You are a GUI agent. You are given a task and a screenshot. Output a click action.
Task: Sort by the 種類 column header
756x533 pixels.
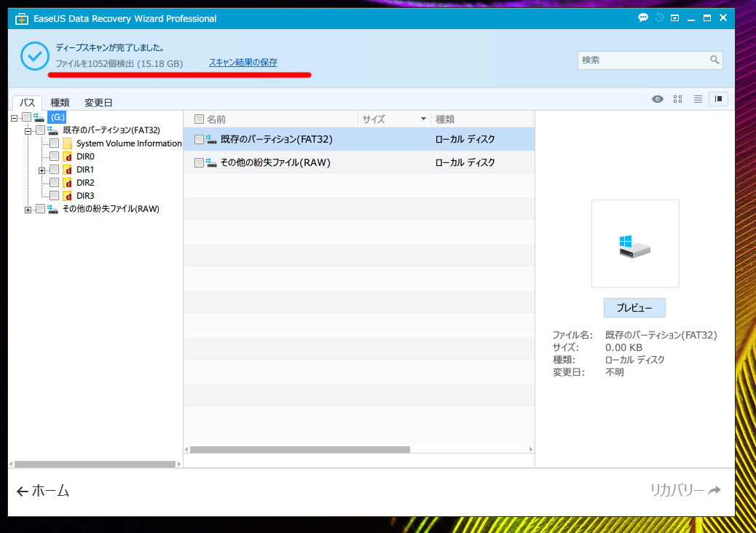tap(481, 119)
